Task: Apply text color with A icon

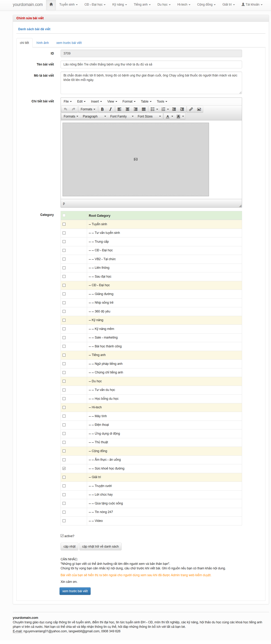Action: point(167,117)
